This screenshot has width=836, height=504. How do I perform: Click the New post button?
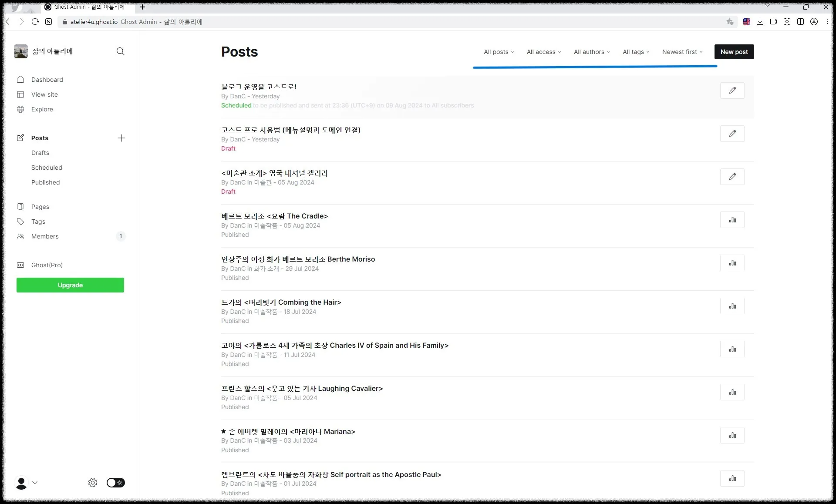734,51
